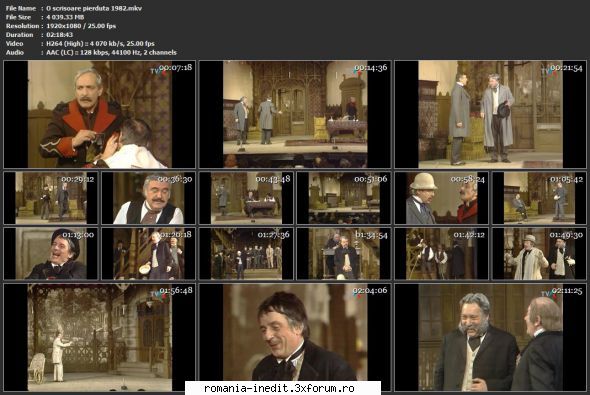The image size is (590, 395).
Task: Select the frame at 00:36:30
Action: (x=149, y=198)
